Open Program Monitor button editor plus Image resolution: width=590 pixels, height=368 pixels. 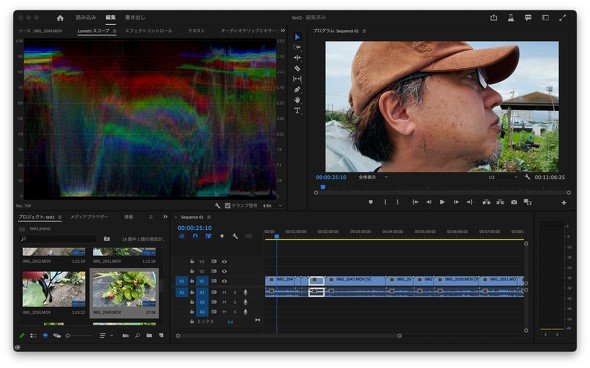[x=564, y=203]
